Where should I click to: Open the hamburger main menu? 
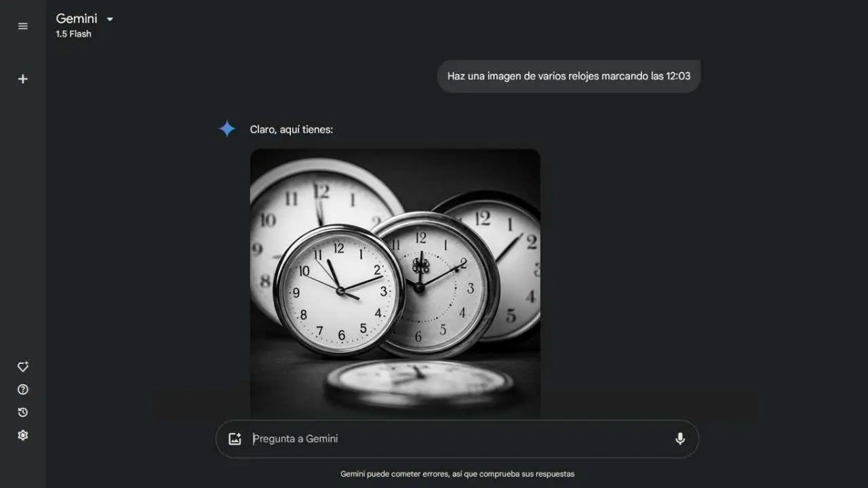click(x=23, y=26)
